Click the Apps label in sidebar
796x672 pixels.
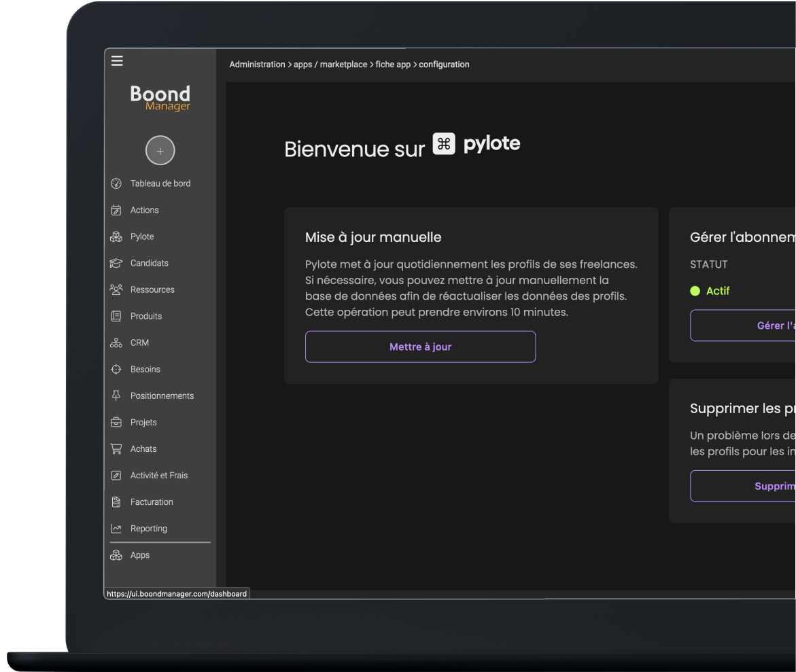click(140, 555)
